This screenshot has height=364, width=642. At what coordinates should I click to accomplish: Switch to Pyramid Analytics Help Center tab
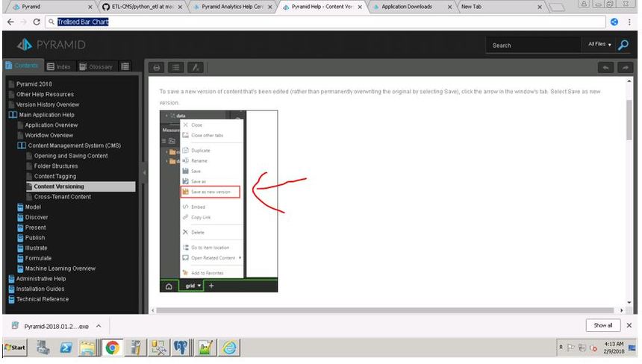click(231, 7)
